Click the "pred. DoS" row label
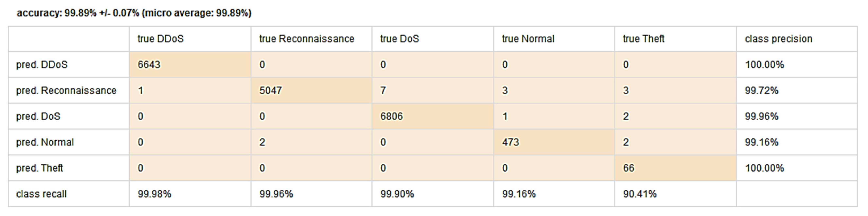The image size is (868, 216). pos(38,117)
